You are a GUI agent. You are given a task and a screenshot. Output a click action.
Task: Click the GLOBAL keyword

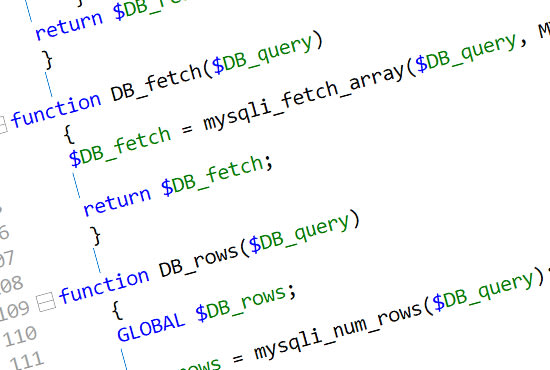coord(151,328)
